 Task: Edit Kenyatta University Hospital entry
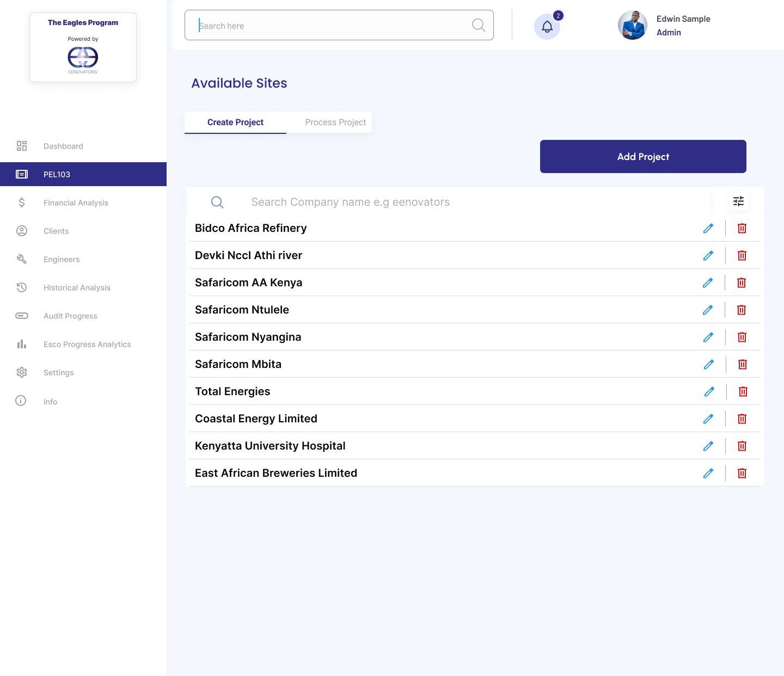click(x=708, y=446)
